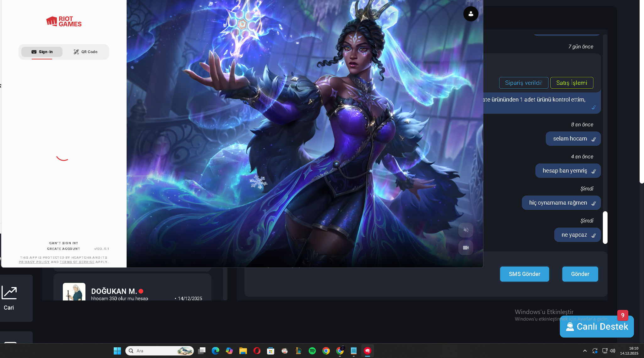Click read-receipt checkmarks on 'hesap ban yemriş'
This screenshot has height=358, width=644.
pos(593,171)
